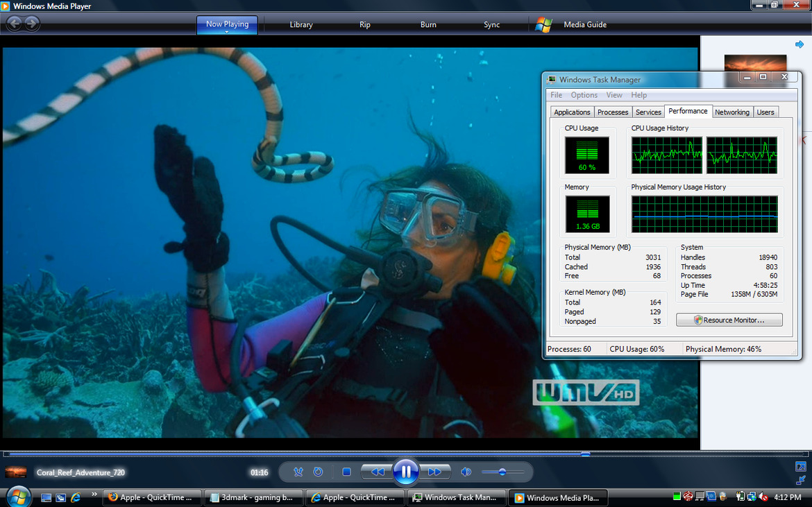Click the Handles value '18940'
The width and height of the screenshot is (812, 507).
point(768,257)
